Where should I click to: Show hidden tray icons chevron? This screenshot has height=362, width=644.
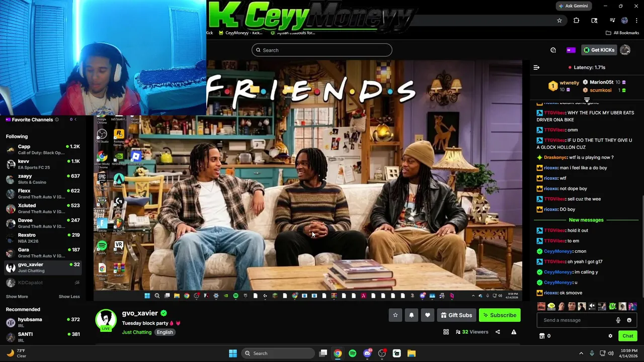coord(581,353)
